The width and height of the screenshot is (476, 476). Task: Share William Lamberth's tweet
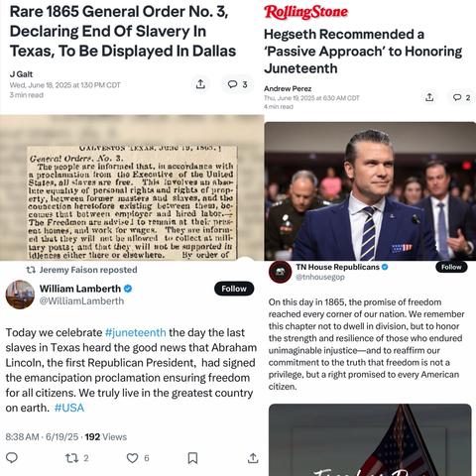coord(253,458)
